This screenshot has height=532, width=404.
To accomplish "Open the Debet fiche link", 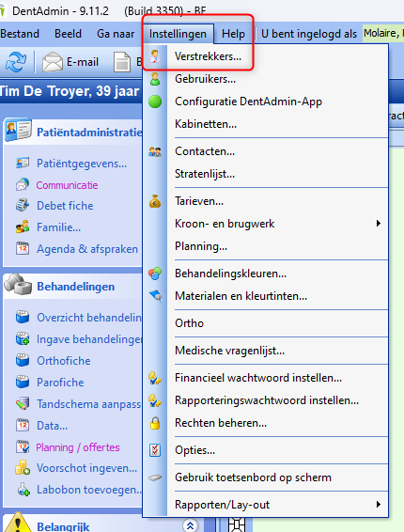I will (65, 206).
